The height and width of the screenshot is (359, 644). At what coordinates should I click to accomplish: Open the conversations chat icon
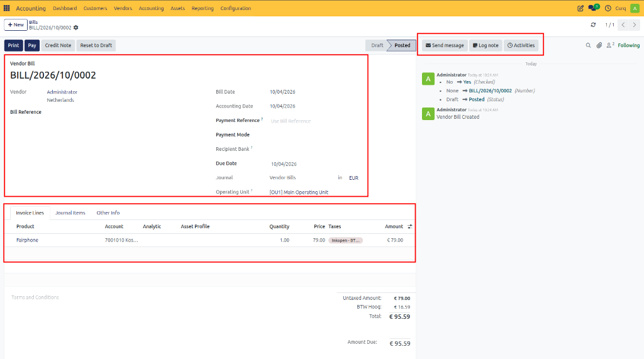point(593,8)
